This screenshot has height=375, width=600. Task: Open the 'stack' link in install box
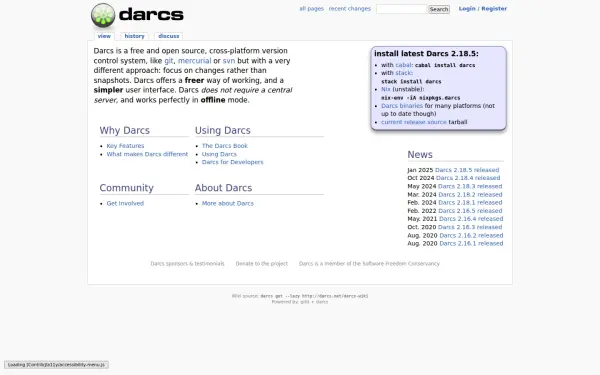click(403, 73)
